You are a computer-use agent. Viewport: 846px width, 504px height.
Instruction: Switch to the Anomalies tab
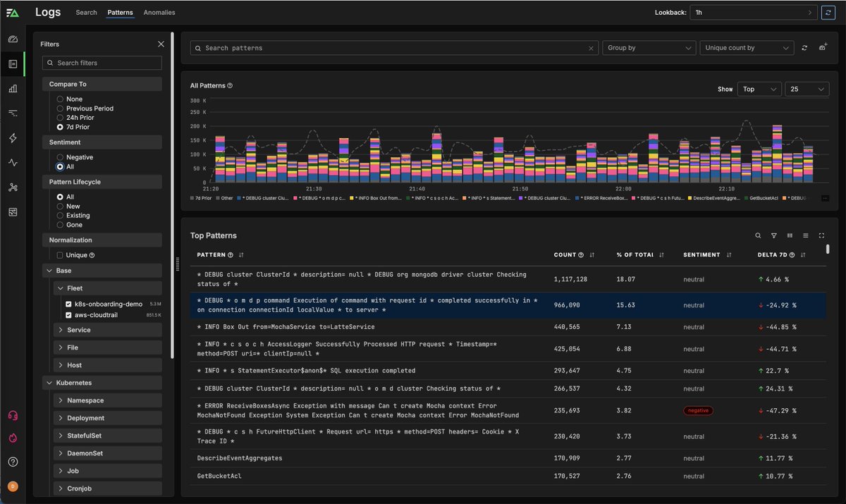click(x=159, y=13)
